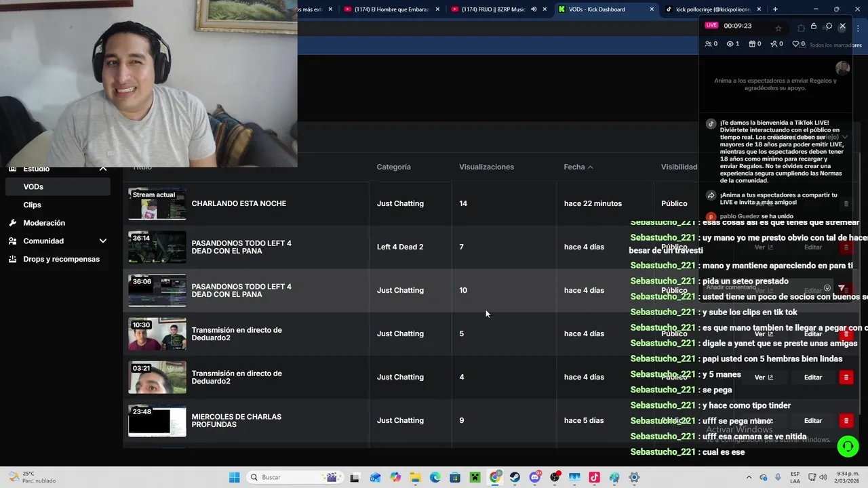Click the gifts counter in LIVE panel

(755, 44)
